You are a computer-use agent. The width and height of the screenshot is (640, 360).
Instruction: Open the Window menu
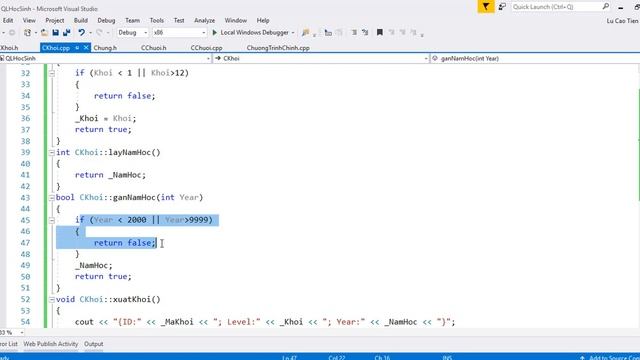[x=236, y=20]
